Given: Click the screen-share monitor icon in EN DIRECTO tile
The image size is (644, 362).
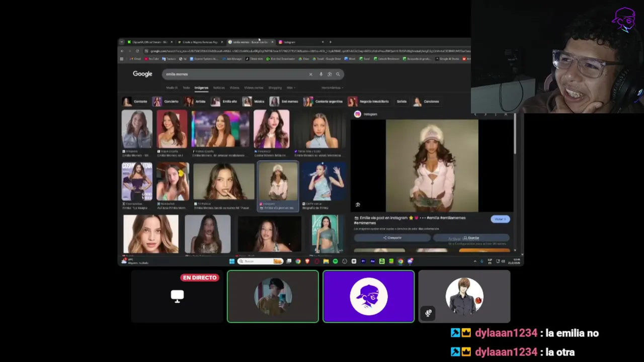Looking at the screenshot, I should (x=177, y=296).
